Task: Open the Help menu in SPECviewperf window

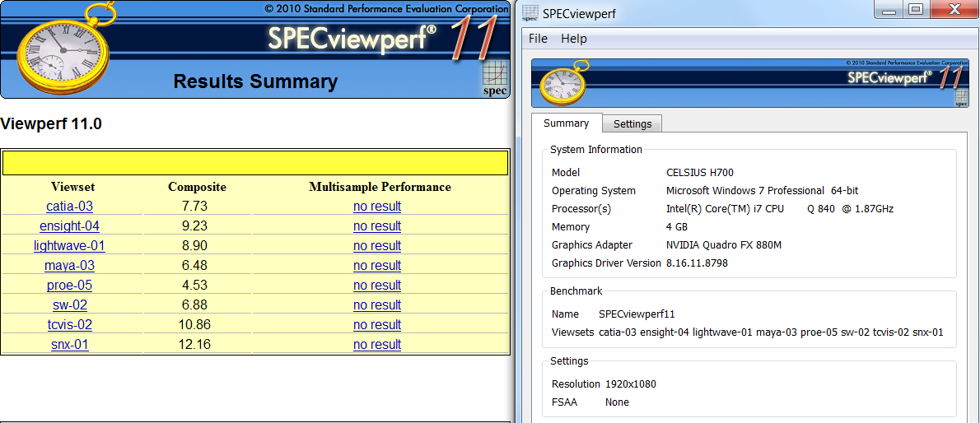Action: [574, 39]
